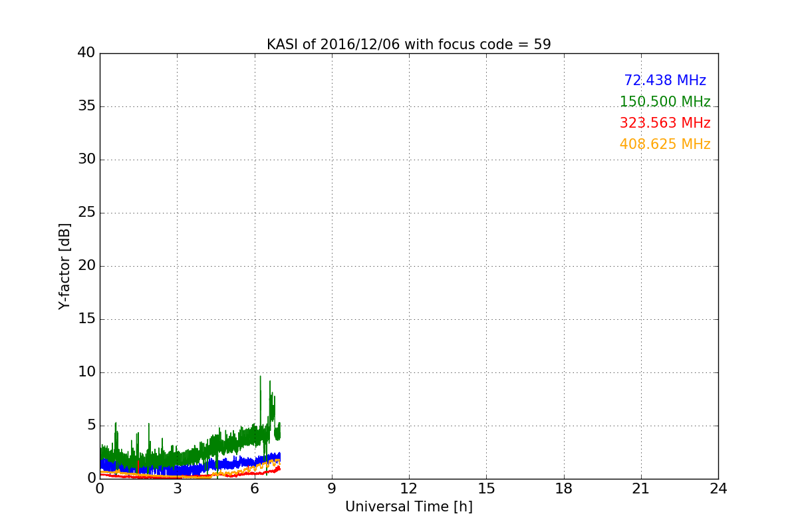
Task: Click the y-axis tick label '35'
Action: 86,106
